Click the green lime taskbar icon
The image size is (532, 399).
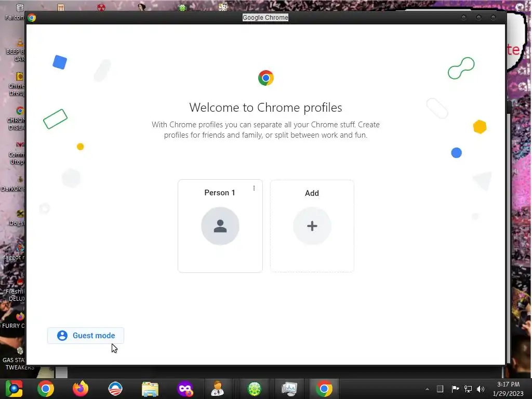tap(255, 389)
